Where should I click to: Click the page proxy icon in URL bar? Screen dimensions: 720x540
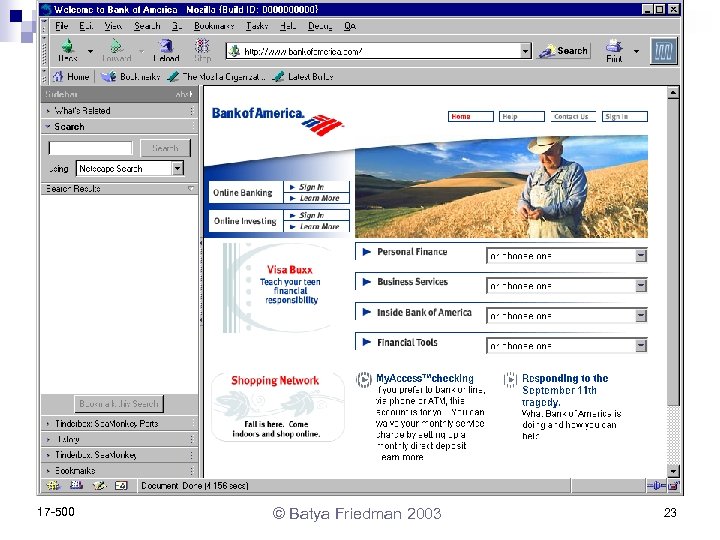coord(235,51)
